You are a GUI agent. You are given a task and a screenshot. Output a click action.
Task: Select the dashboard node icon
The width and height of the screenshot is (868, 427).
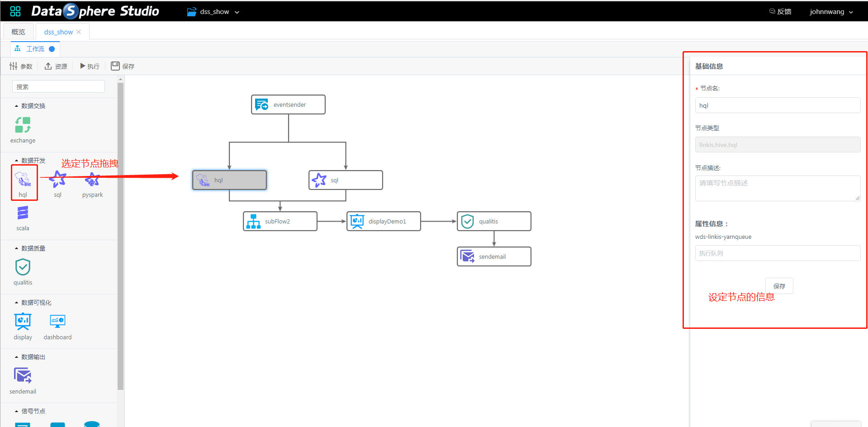pyautogui.click(x=57, y=322)
